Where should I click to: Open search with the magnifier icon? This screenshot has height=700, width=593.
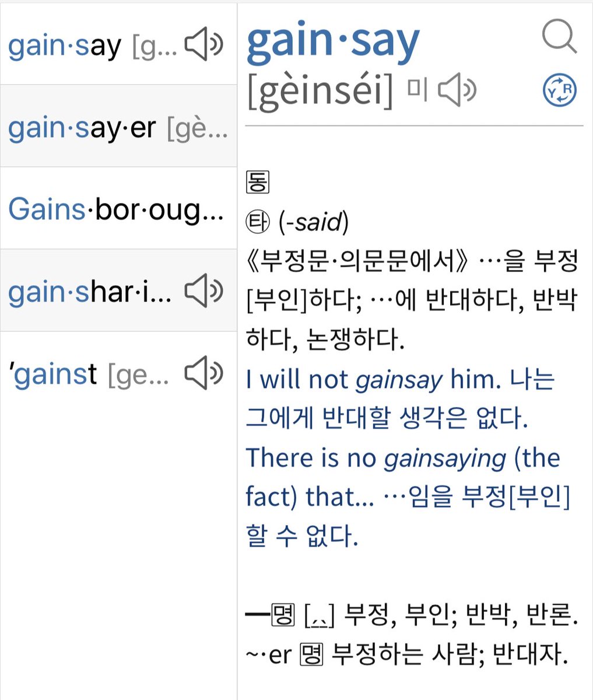[559, 37]
